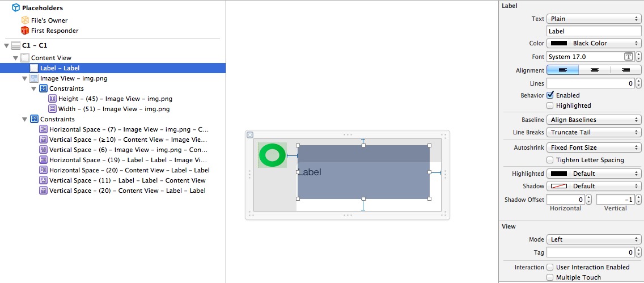Select the Vertical Space (11) Label constraint
The height and width of the screenshot is (283, 644).
[127, 180]
